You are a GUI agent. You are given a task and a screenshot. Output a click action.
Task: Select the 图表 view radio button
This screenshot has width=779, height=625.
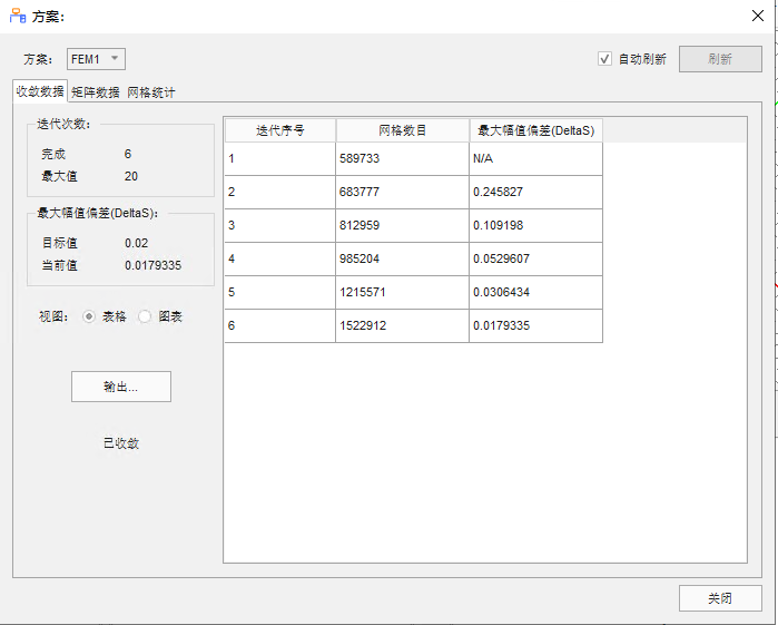145,316
